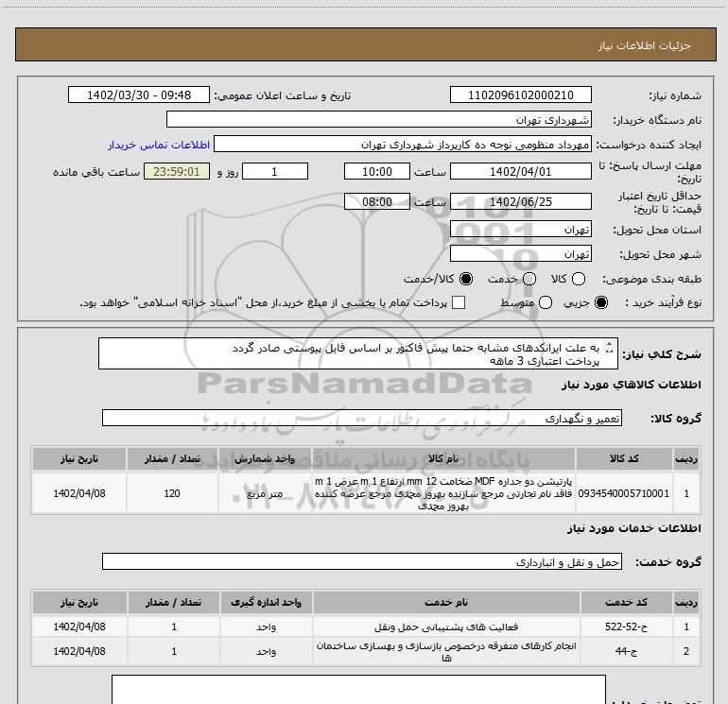728x704 pixels.
Task: Click the نام کالا column header
Action: click(x=442, y=459)
